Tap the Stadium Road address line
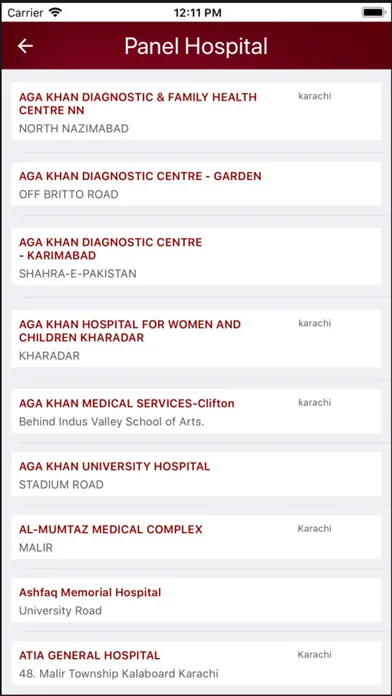Screen dimensions: 392x696 coord(61,485)
